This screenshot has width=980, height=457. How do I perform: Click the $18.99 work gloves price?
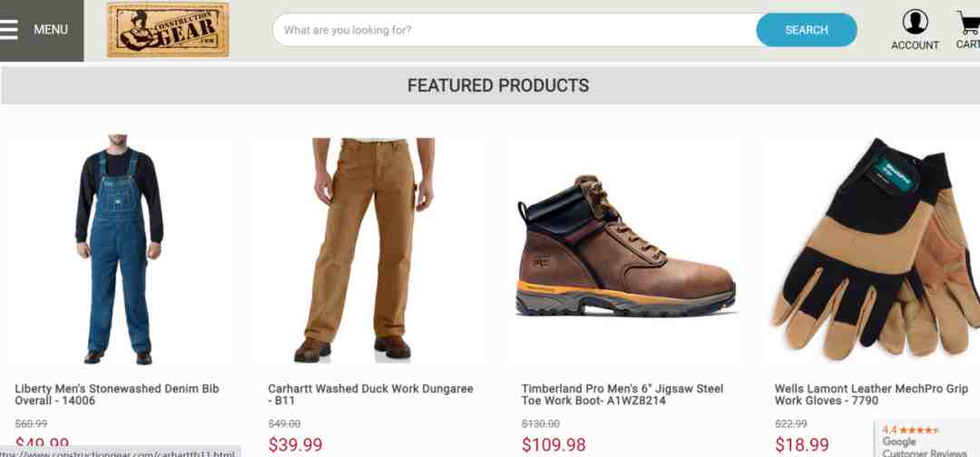coord(802,445)
